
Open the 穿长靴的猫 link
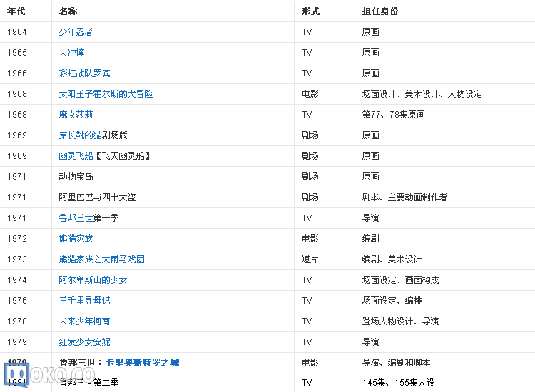click(x=80, y=135)
